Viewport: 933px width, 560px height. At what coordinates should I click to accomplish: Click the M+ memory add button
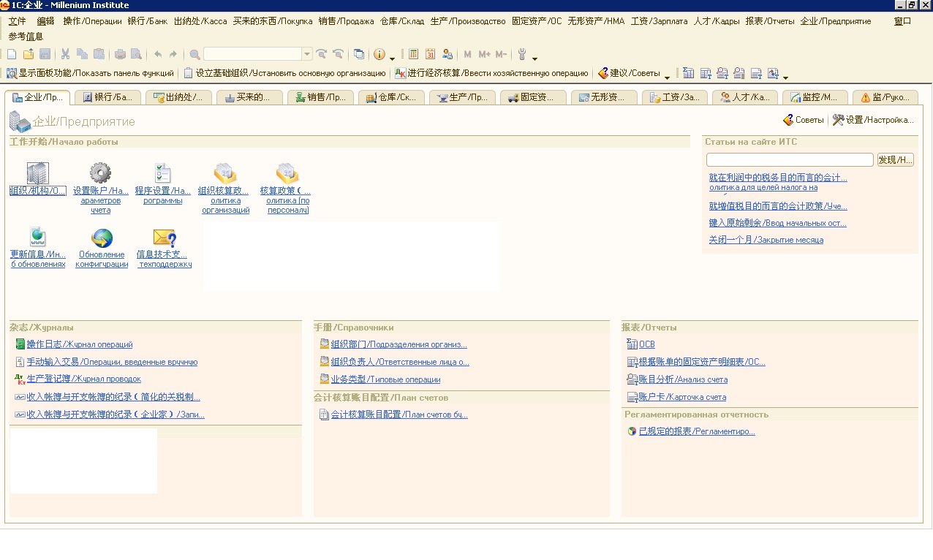tap(484, 54)
